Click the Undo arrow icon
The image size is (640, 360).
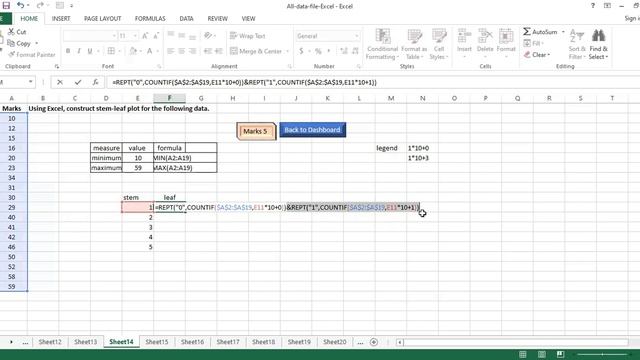coord(20,5)
